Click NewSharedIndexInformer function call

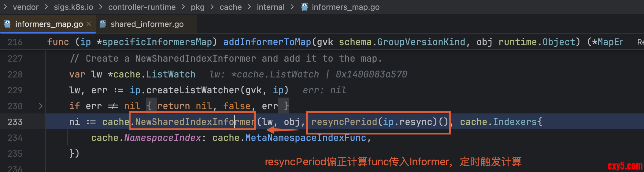pos(194,122)
